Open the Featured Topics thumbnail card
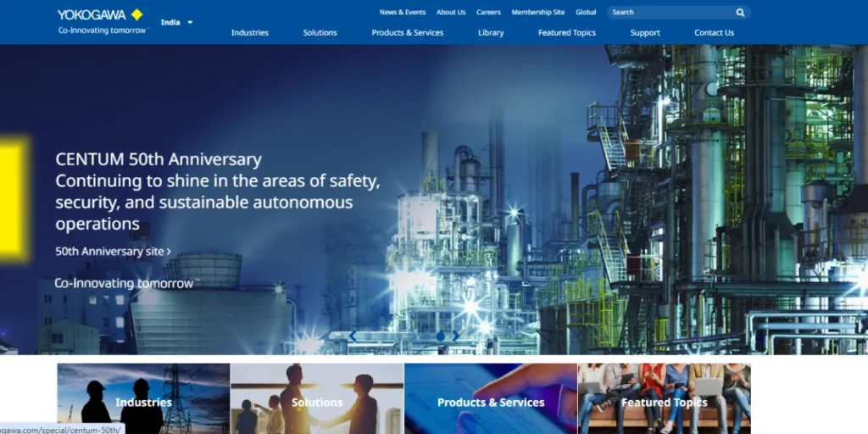 pyautogui.click(x=665, y=398)
